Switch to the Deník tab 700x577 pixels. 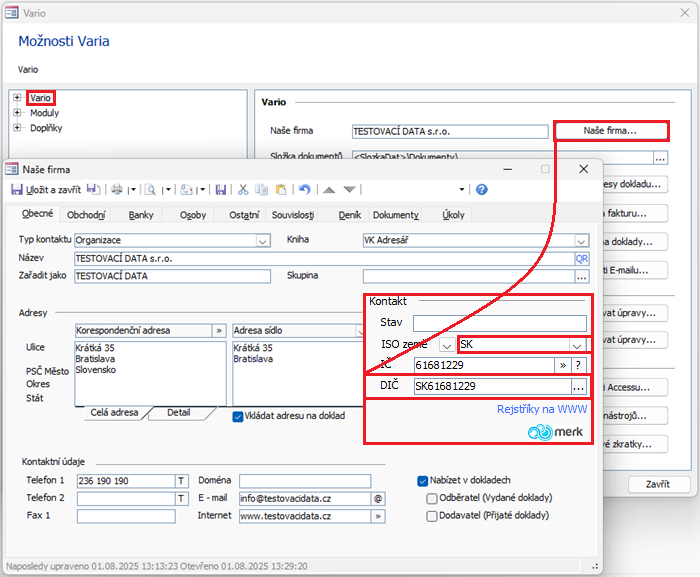350,215
